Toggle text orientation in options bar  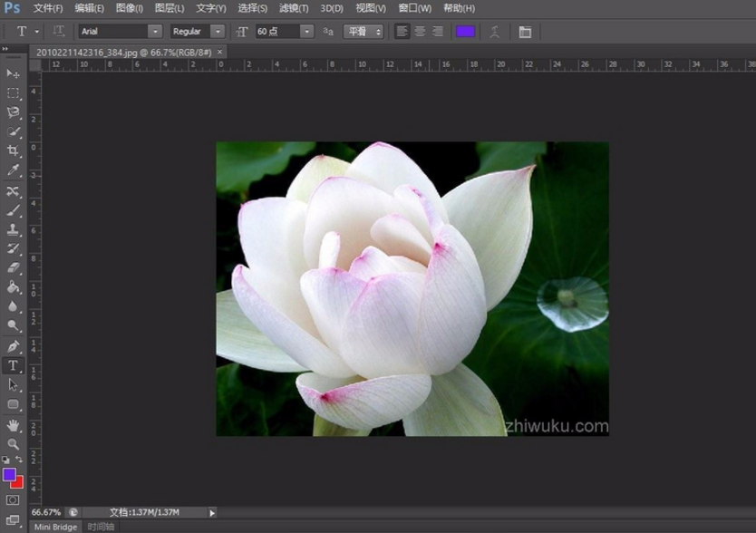point(59,31)
